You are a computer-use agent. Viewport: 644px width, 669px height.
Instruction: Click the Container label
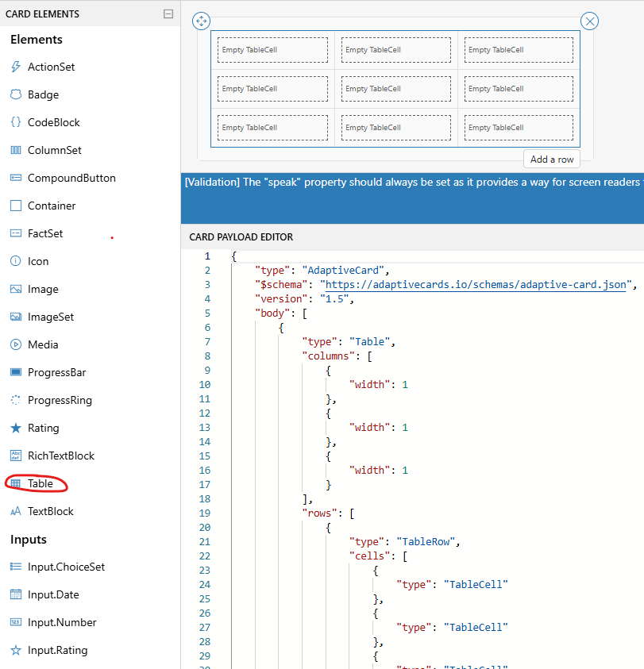[52, 206]
